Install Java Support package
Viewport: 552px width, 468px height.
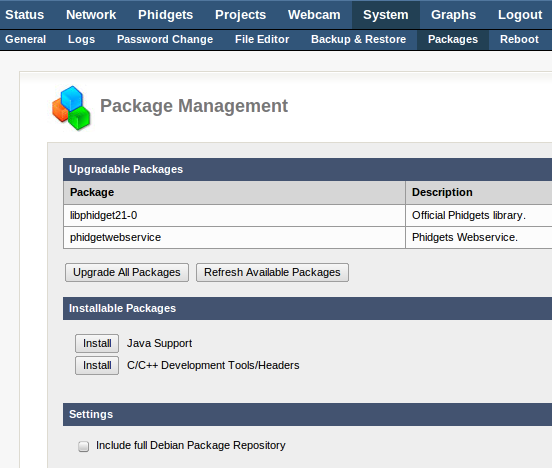pos(97,343)
